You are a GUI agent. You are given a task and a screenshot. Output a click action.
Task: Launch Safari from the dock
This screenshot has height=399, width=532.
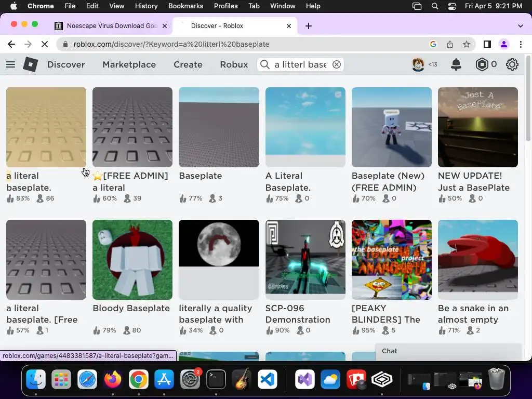pyautogui.click(x=87, y=379)
